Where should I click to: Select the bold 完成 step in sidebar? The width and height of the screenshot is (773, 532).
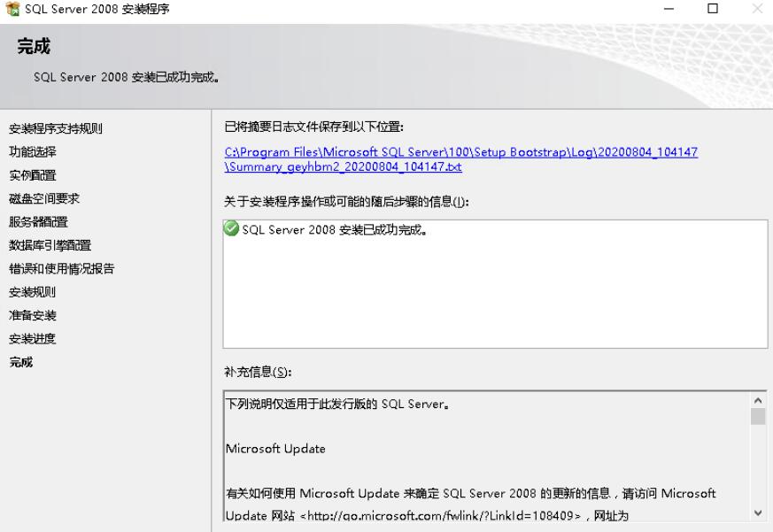21,362
